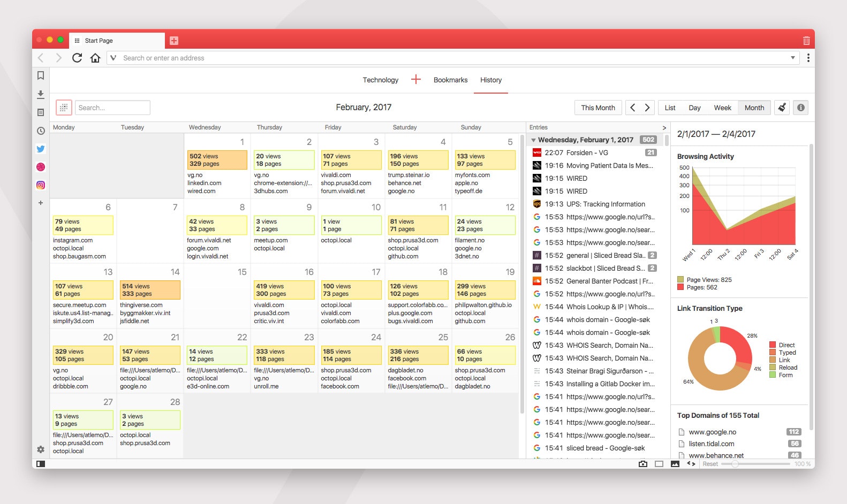Select the Month view button
Viewport: 847px width, 504px height.
754,108
